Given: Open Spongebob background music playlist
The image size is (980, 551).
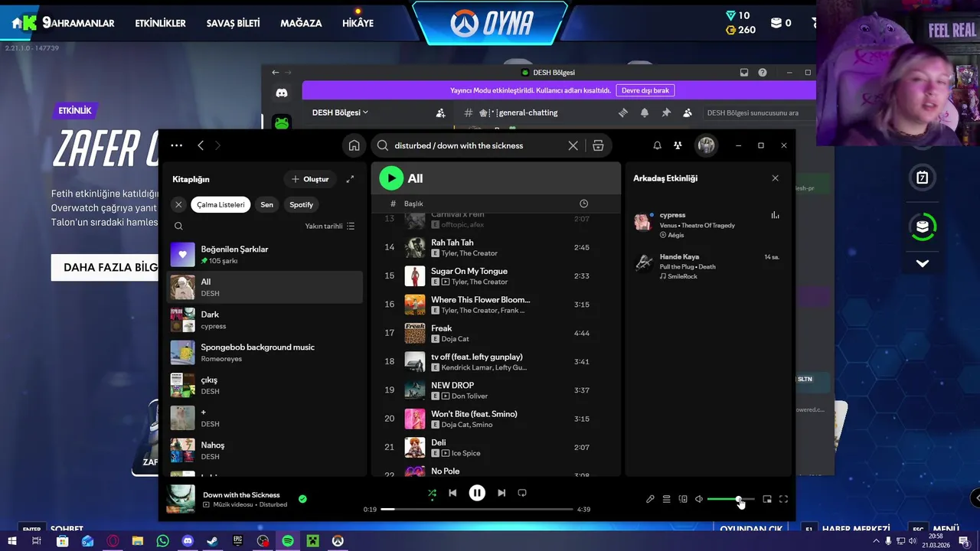Looking at the screenshot, I should [x=266, y=353].
